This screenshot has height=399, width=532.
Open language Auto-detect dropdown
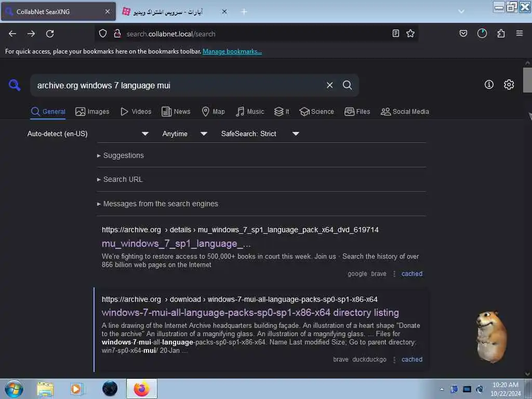point(88,134)
